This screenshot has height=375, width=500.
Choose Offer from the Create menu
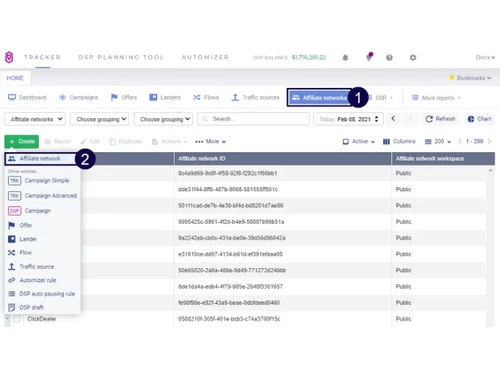point(20,225)
